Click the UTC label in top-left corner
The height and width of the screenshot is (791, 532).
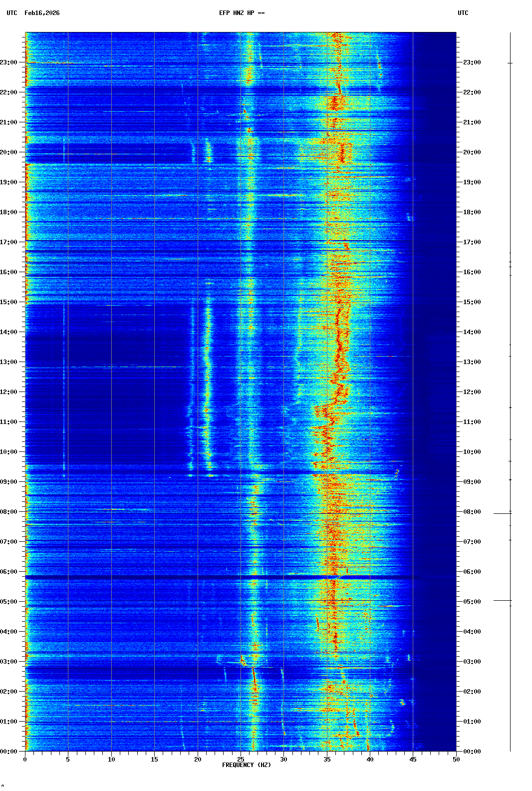tap(12, 13)
